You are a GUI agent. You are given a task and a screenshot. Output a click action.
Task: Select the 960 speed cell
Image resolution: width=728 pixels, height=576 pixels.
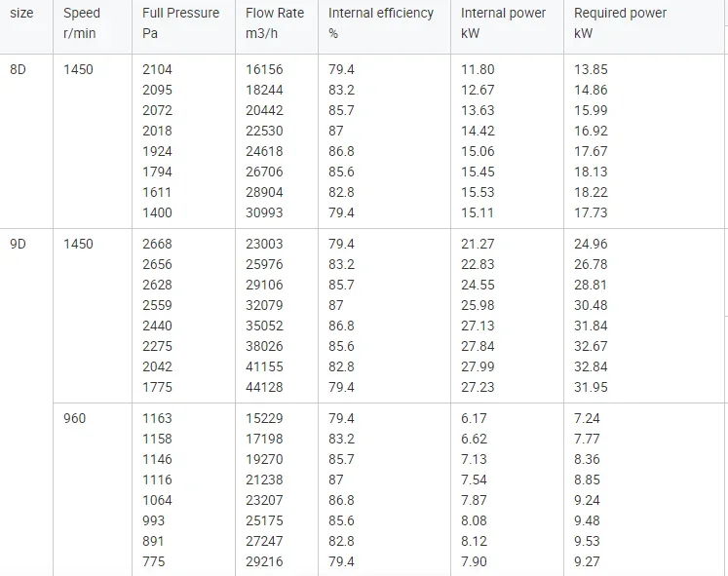(75, 419)
